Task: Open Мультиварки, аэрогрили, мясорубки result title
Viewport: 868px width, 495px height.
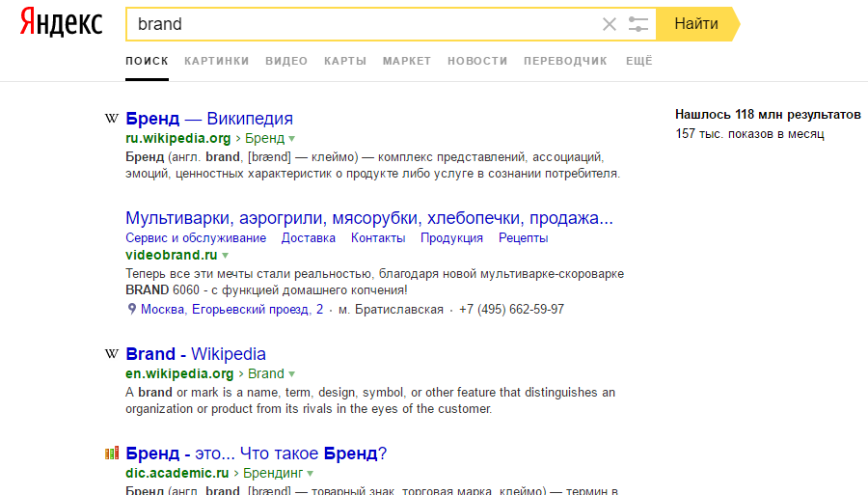Action: point(369,218)
